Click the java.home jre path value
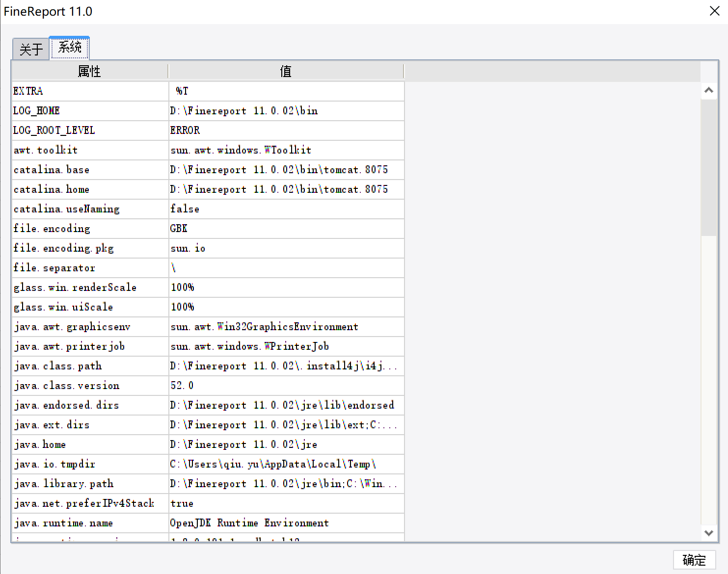Viewport: 728px width, 574px height. [x=244, y=444]
